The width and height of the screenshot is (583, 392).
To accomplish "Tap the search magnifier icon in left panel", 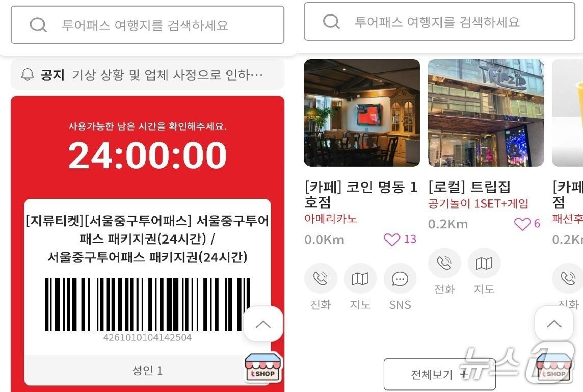I will pyautogui.click(x=38, y=25).
